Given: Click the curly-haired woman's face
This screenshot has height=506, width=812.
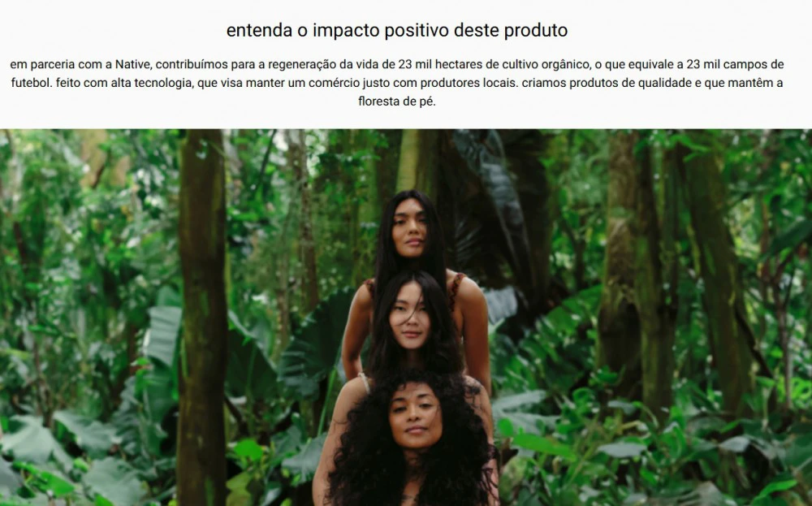Looking at the screenshot, I should (415, 415).
